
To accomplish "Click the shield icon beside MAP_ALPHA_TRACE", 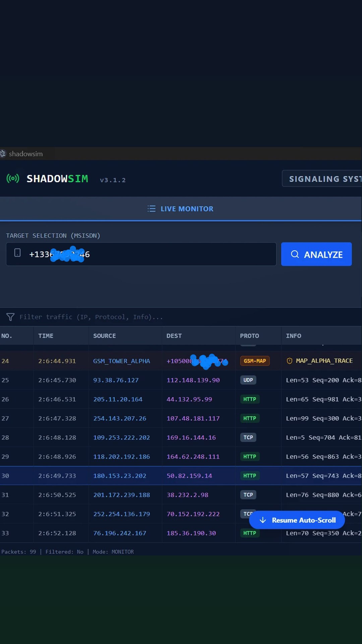I will (290, 361).
